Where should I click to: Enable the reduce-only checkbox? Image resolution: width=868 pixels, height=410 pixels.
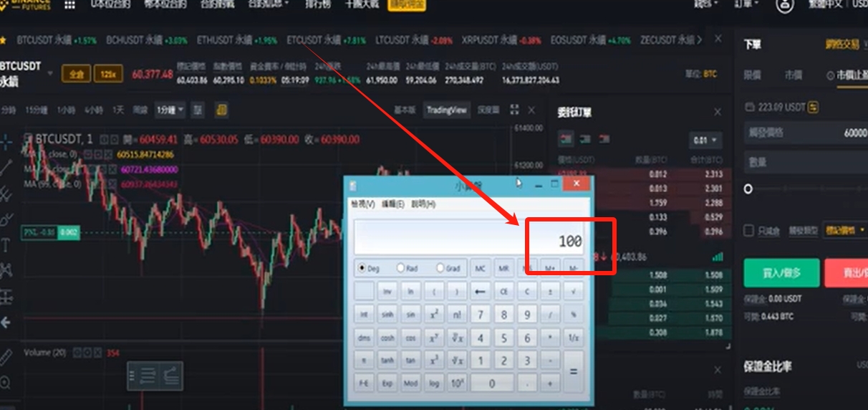click(748, 231)
